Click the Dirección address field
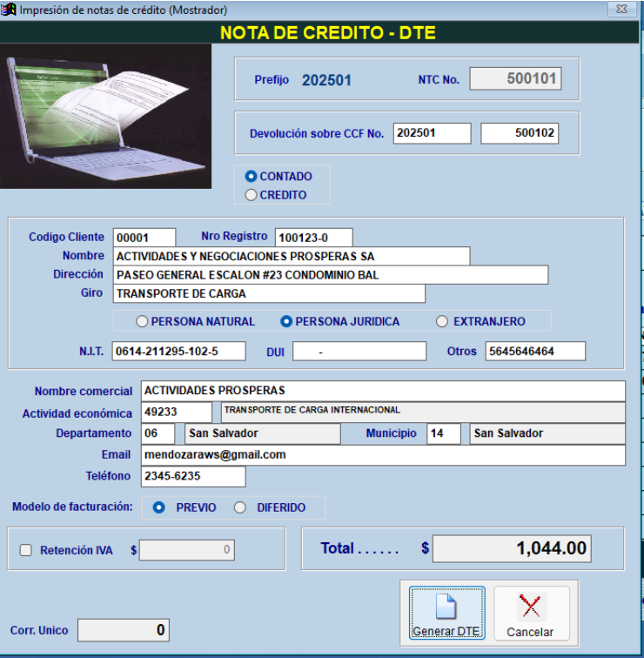Viewport: 644px width, 658px height. (x=331, y=275)
